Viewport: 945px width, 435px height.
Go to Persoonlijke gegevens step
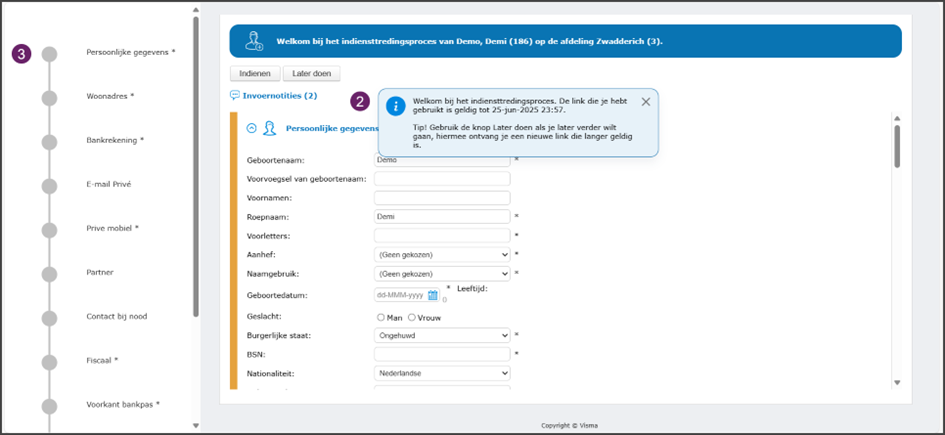coord(131,52)
